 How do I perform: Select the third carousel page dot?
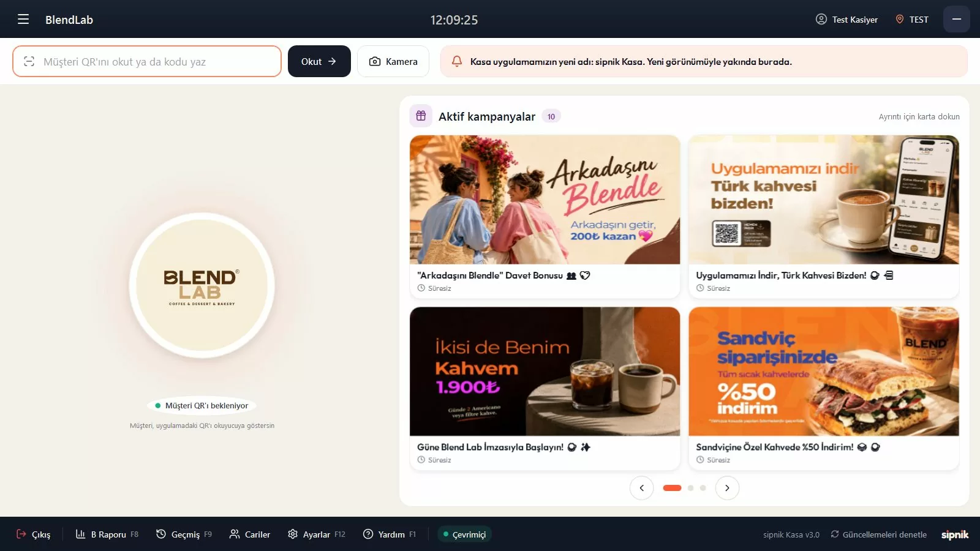703,488
